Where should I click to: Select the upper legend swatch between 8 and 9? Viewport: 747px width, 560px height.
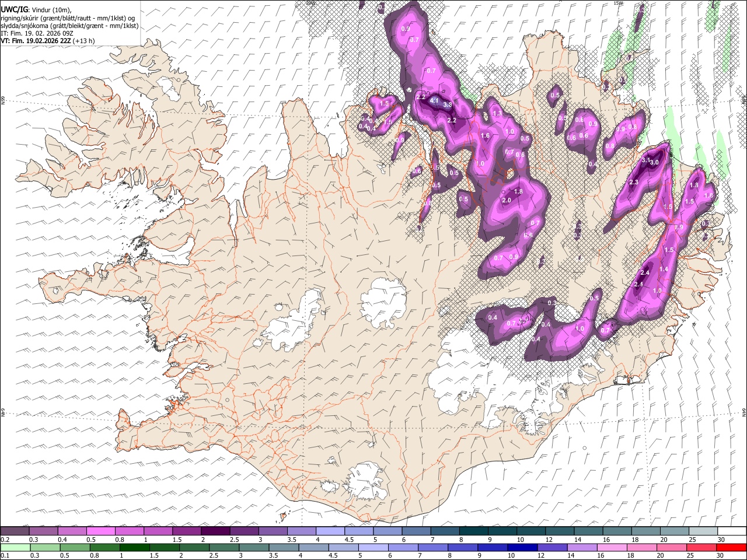pyautogui.click(x=474, y=531)
